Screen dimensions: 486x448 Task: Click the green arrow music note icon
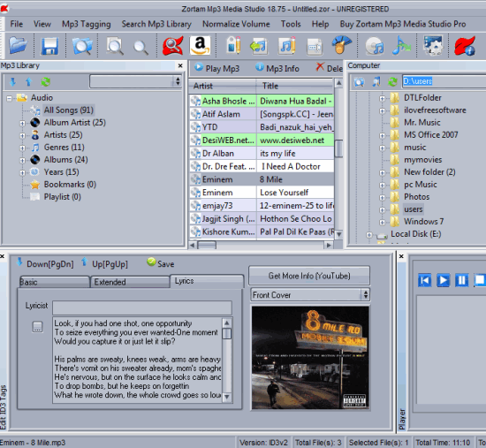(x=259, y=47)
